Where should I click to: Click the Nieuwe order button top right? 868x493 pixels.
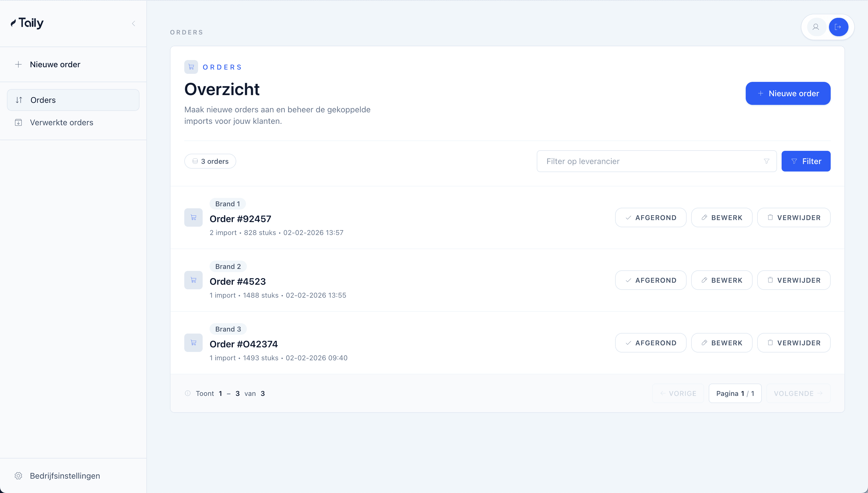[788, 93]
